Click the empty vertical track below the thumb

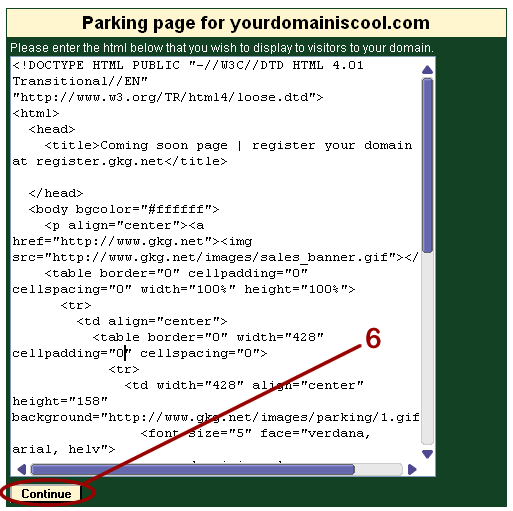tap(427, 348)
